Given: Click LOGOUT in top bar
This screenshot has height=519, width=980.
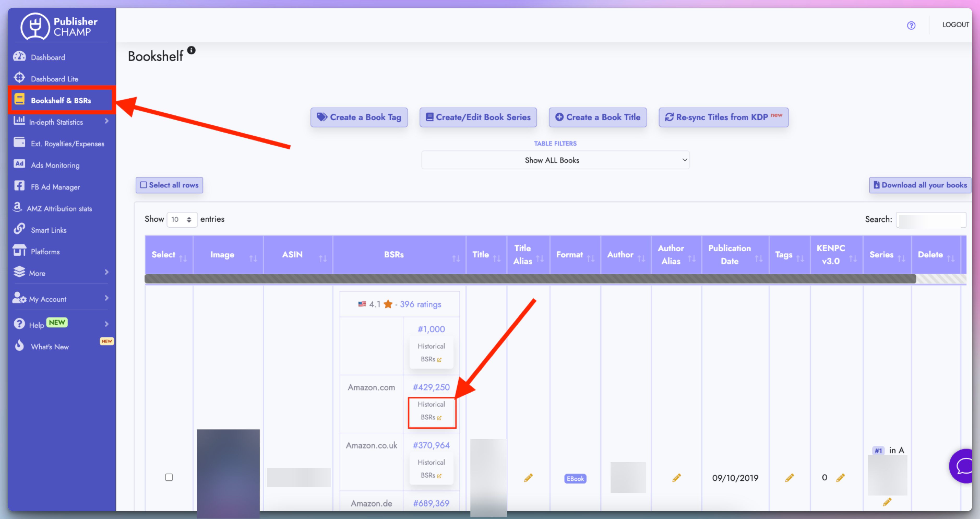Looking at the screenshot, I should (x=955, y=25).
